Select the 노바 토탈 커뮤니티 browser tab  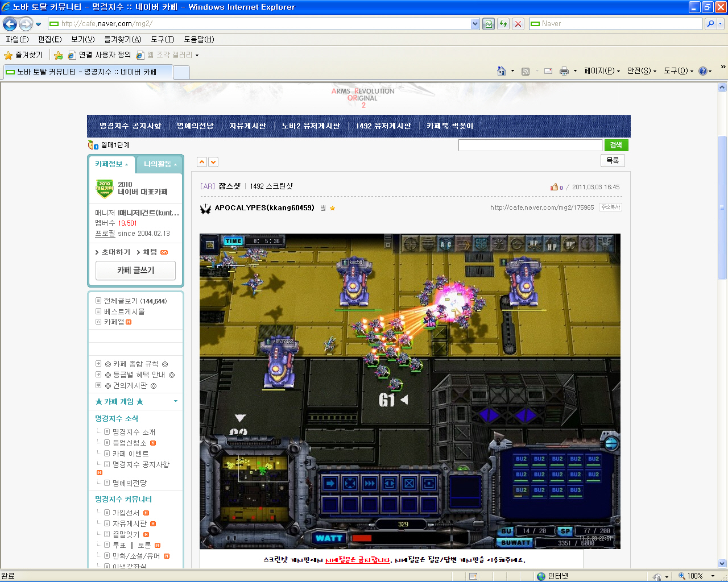(x=87, y=72)
